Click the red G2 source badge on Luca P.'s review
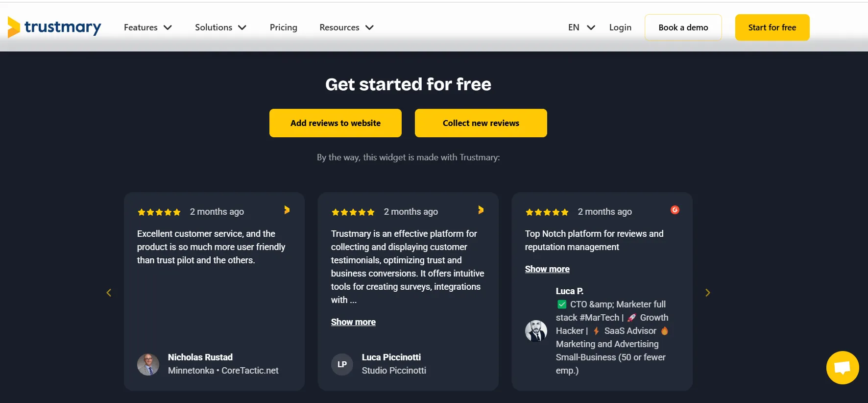This screenshot has width=868, height=403. point(675,210)
